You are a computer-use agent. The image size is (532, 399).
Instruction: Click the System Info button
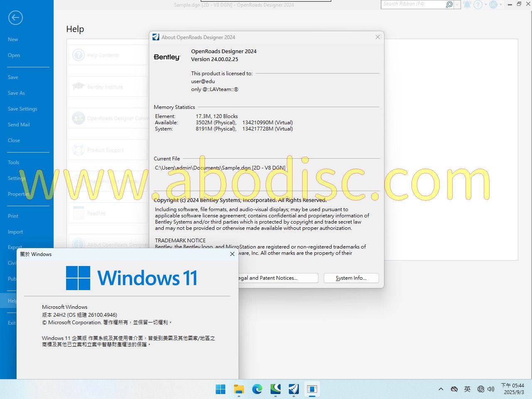point(351,278)
